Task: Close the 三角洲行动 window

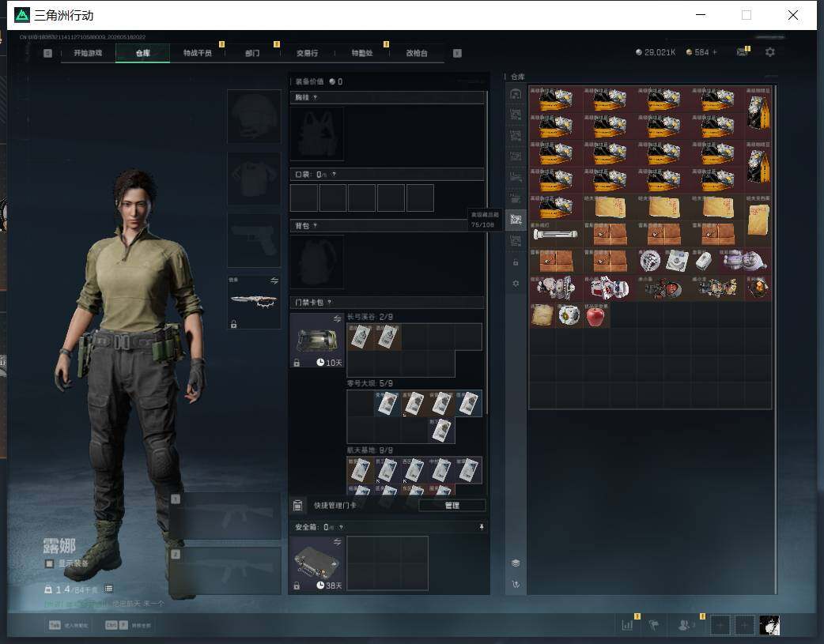Action: click(793, 15)
